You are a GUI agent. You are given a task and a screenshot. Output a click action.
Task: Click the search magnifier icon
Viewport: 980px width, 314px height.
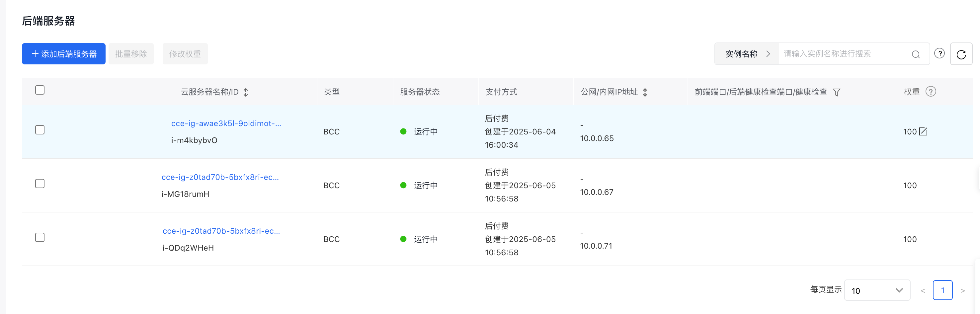point(916,54)
